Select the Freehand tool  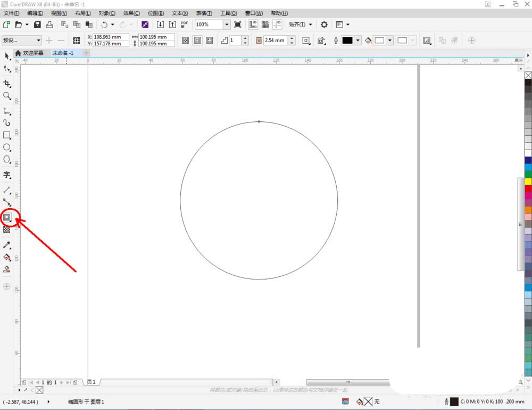click(7, 111)
